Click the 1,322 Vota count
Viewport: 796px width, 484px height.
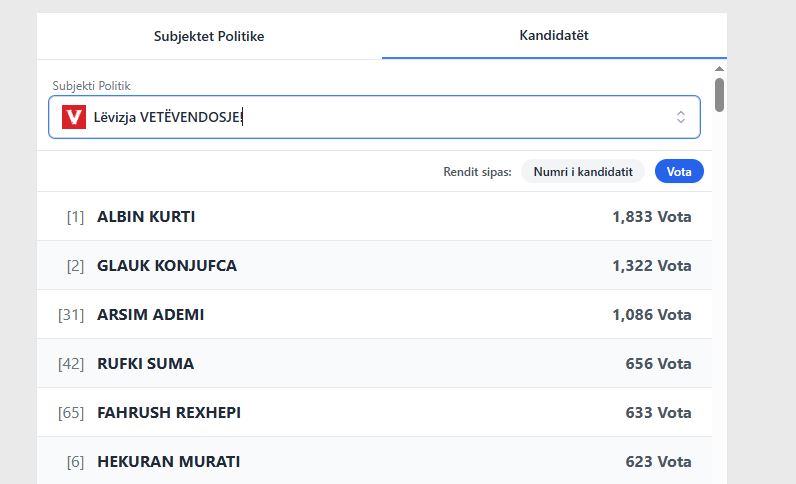(x=651, y=266)
